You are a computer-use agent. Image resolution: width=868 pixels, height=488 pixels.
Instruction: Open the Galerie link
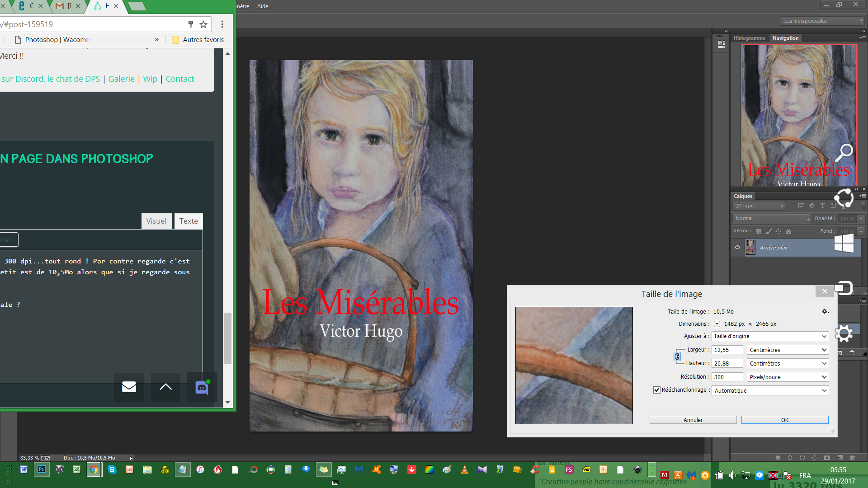(121, 79)
